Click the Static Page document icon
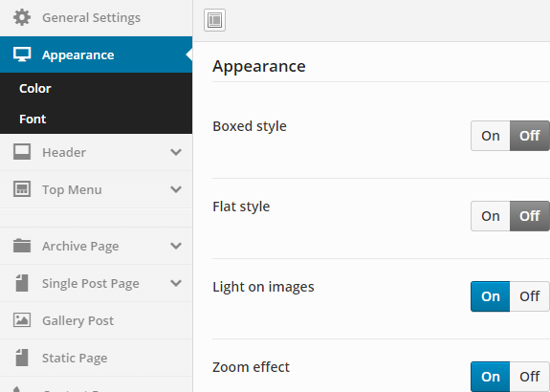550x392 pixels. (x=22, y=358)
